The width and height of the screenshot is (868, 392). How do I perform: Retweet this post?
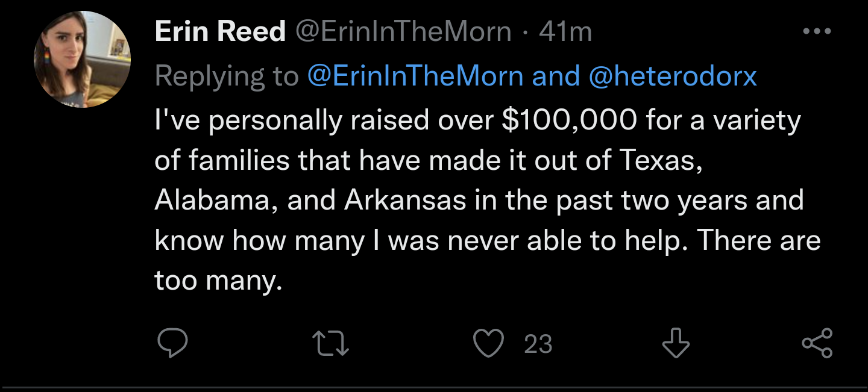[x=332, y=344]
